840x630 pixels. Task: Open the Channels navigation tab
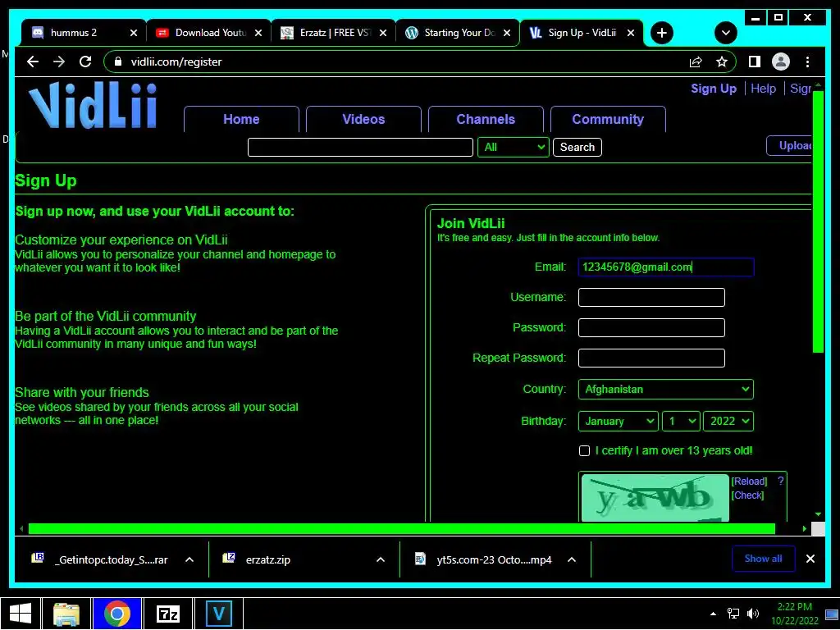tap(486, 119)
